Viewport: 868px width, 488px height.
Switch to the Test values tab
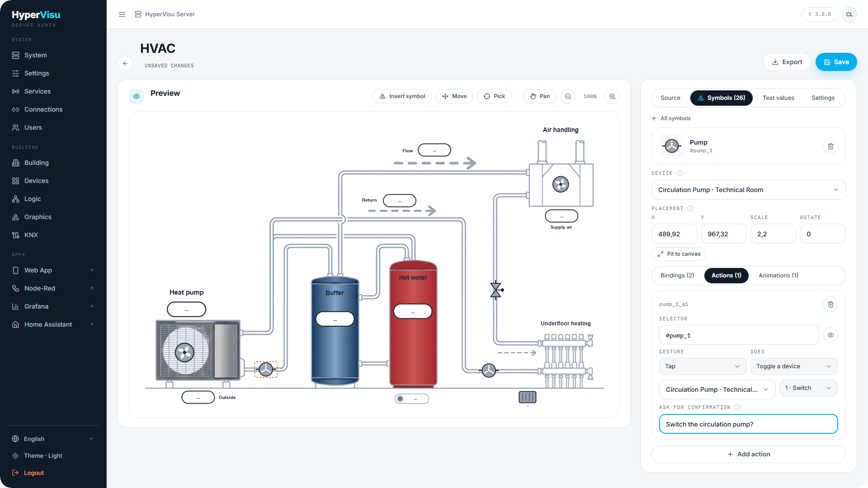click(x=778, y=98)
